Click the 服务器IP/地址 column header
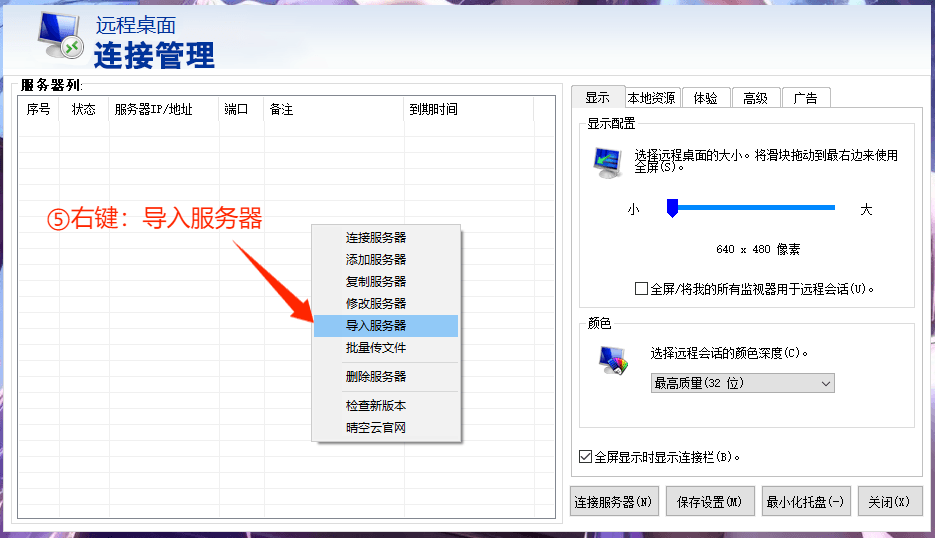Image resolution: width=935 pixels, height=538 pixels. (x=153, y=110)
